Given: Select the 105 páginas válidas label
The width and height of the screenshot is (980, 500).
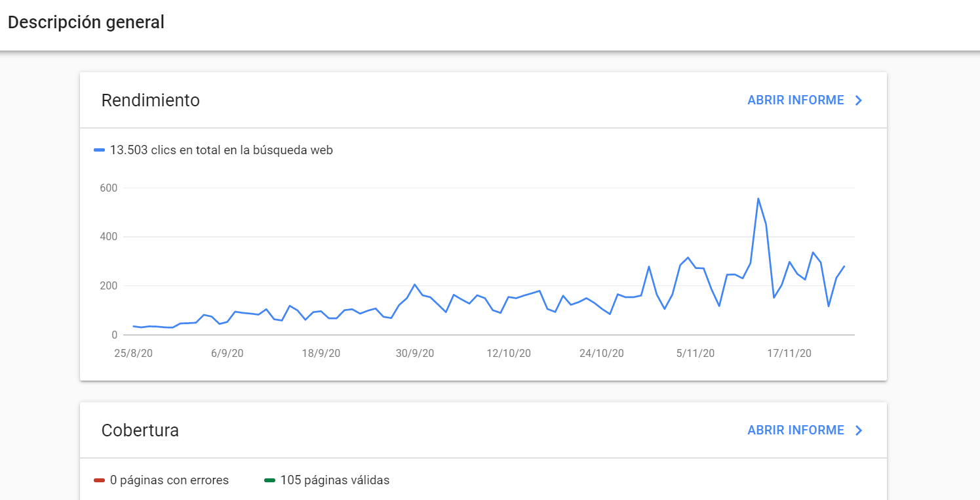Looking at the screenshot, I should click(335, 480).
